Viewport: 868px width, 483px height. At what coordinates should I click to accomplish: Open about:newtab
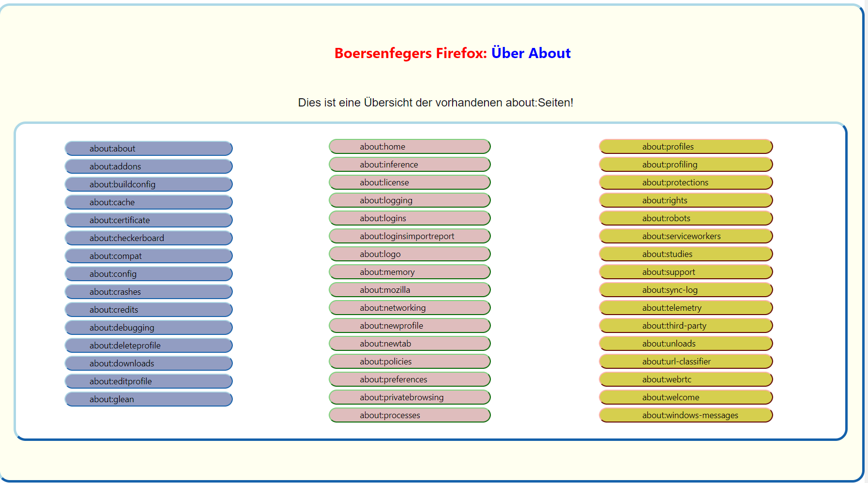[410, 344]
